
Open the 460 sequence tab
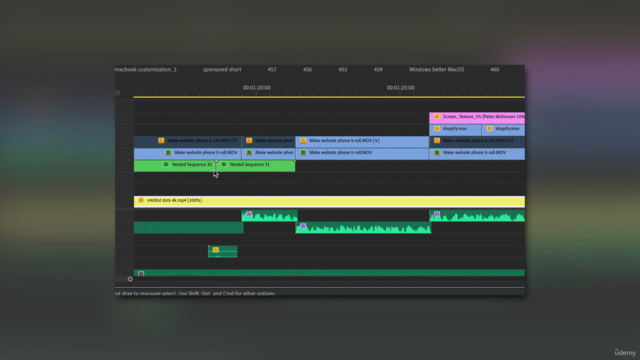495,69
